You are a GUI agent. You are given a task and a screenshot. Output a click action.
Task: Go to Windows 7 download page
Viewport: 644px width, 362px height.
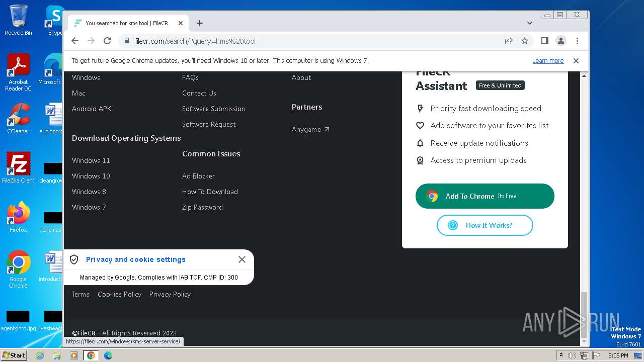click(89, 207)
